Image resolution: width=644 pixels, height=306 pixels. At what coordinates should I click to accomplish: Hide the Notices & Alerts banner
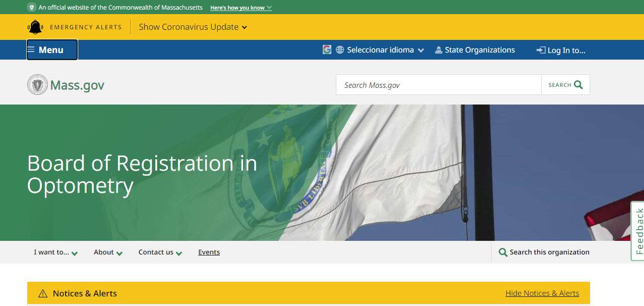(542, 293)
